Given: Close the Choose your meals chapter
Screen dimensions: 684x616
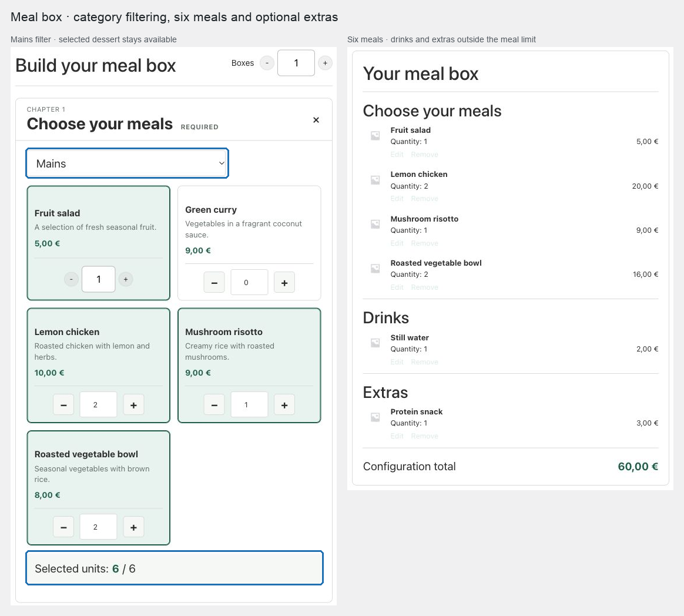Looking at the screenshot, I should [x=316, y=120].
